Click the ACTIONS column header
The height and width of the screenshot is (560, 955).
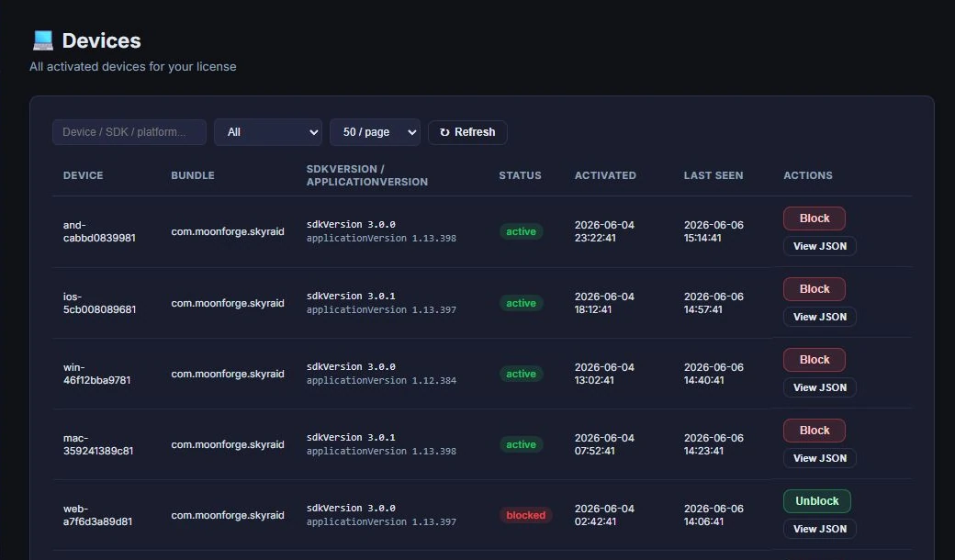[807, 175]
